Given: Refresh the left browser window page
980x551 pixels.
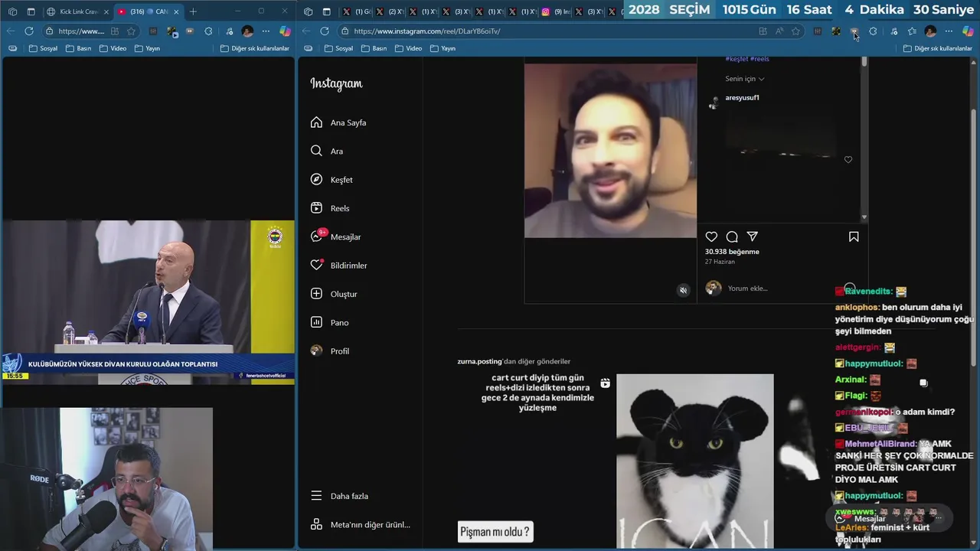Looking at the screenshot, I should [28, 31].
